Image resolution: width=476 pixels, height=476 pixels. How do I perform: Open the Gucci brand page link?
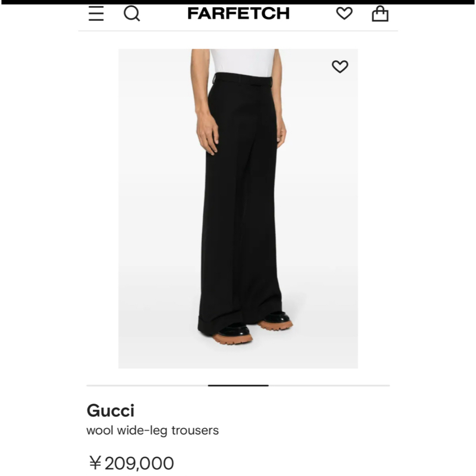pyautogui.click(x=111, y=410)
